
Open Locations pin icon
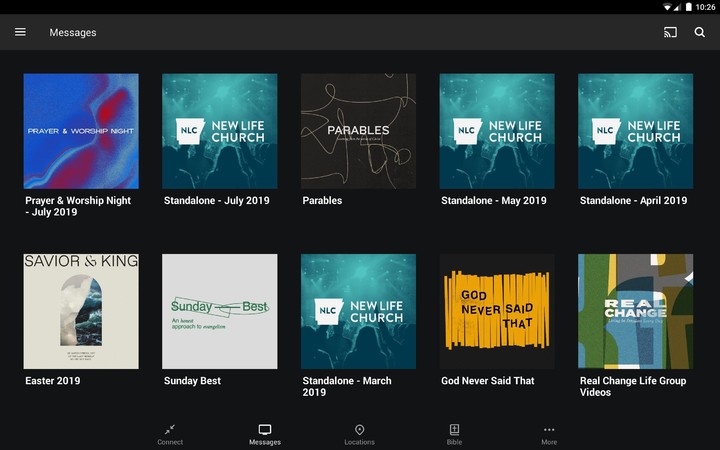point(359,429)
